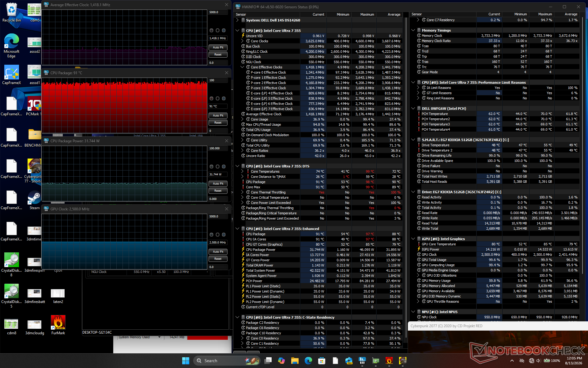Select the 3dmfiresbatt file on desktop
Viewport: 588px width, 368px height.
[34, 296]
